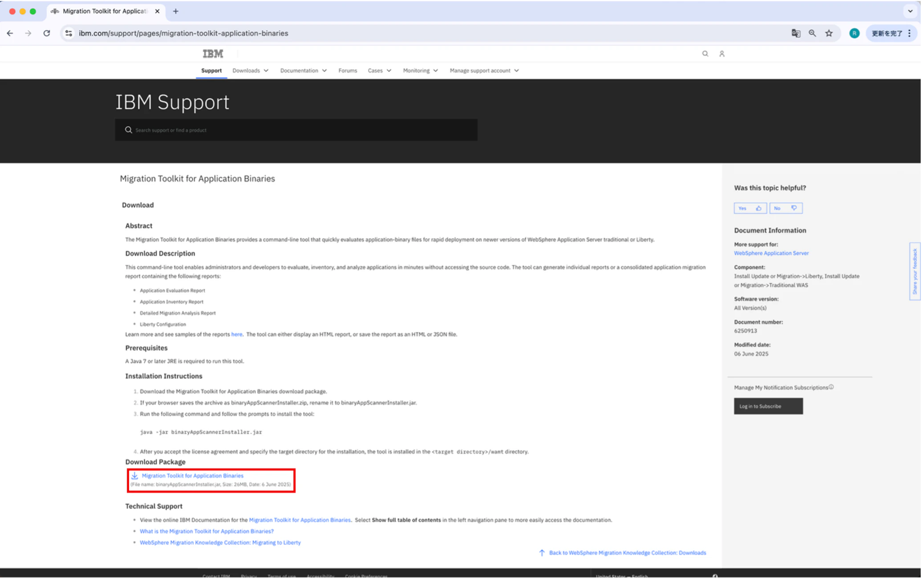Click the Search support or find a product field
Viewport: 924px width, 581px height.
(296, 130)
